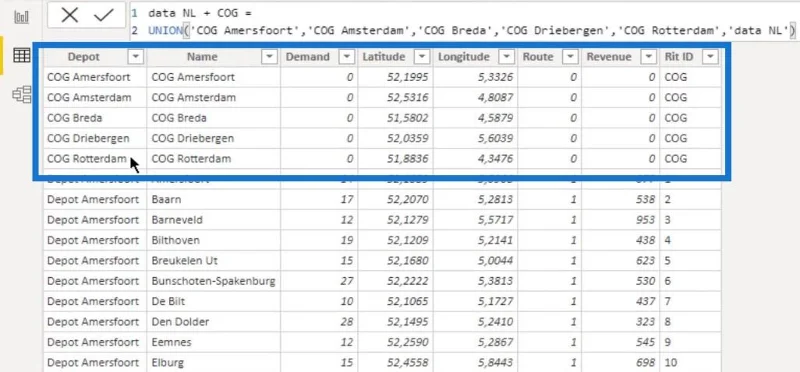
Task: Click the demand value 27
Action: pos(347,281)
